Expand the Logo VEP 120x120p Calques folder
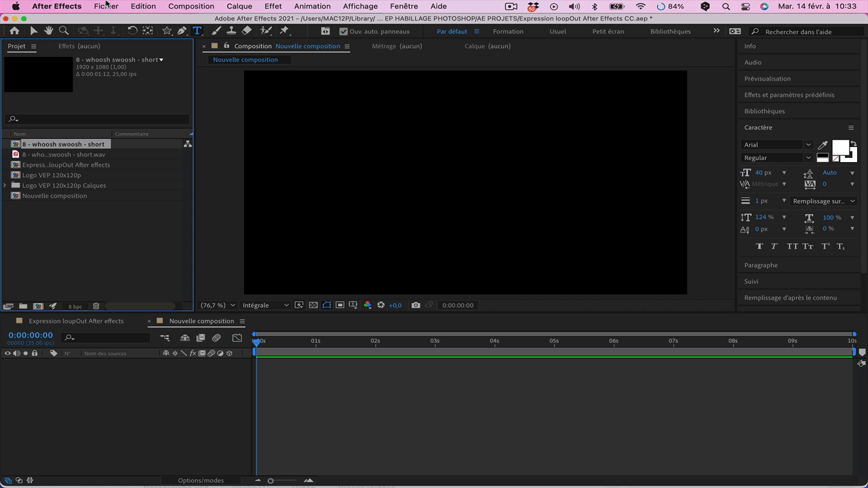 tap(5, 186)
